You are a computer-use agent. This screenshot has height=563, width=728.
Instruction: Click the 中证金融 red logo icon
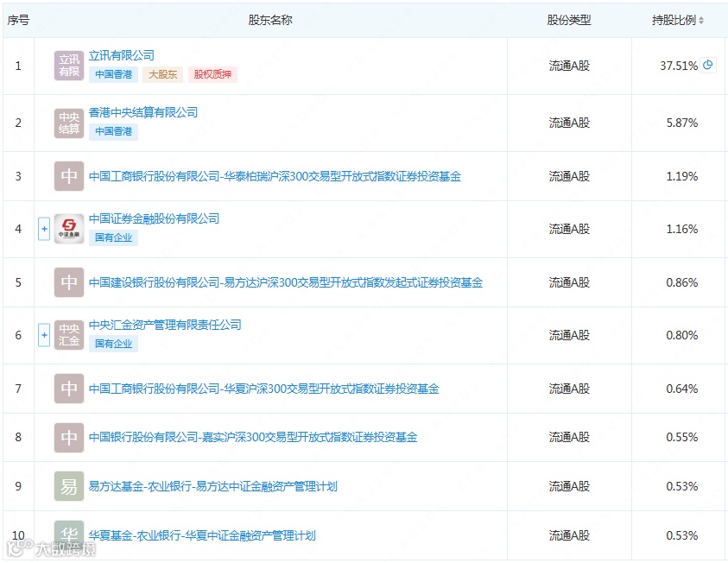point(69,229)
